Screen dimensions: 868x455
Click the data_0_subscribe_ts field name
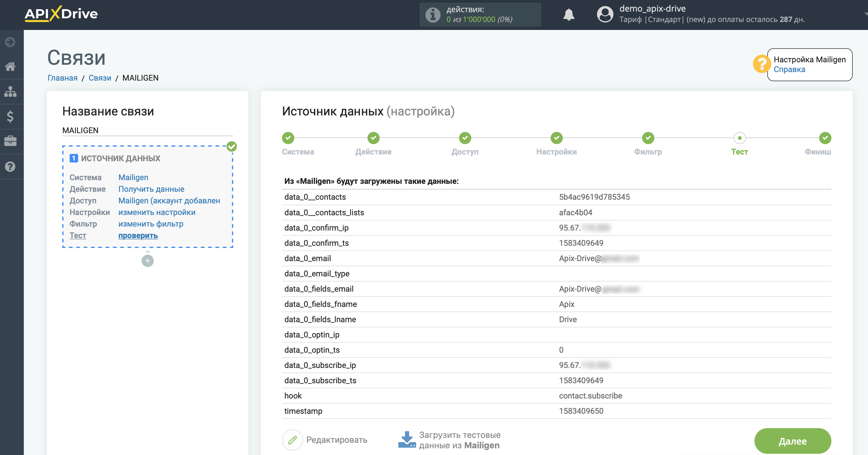320,380
